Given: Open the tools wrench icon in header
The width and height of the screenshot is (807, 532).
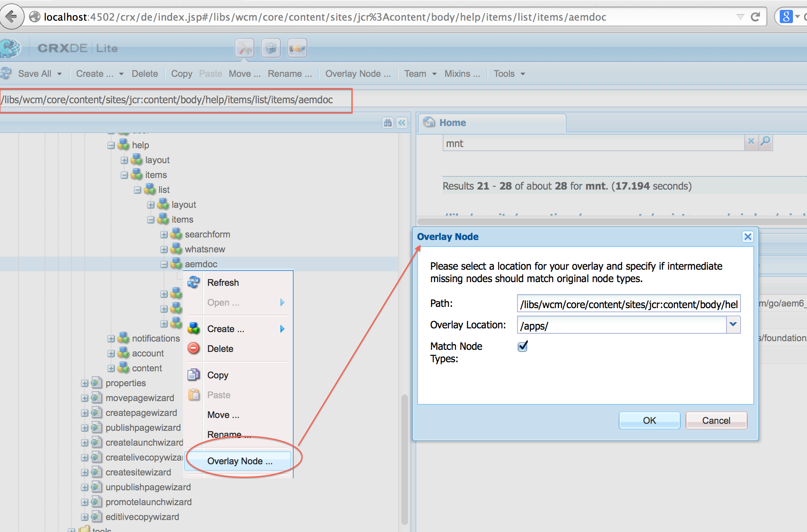Looking at the screenshot, I should click(x=244, y=48).
